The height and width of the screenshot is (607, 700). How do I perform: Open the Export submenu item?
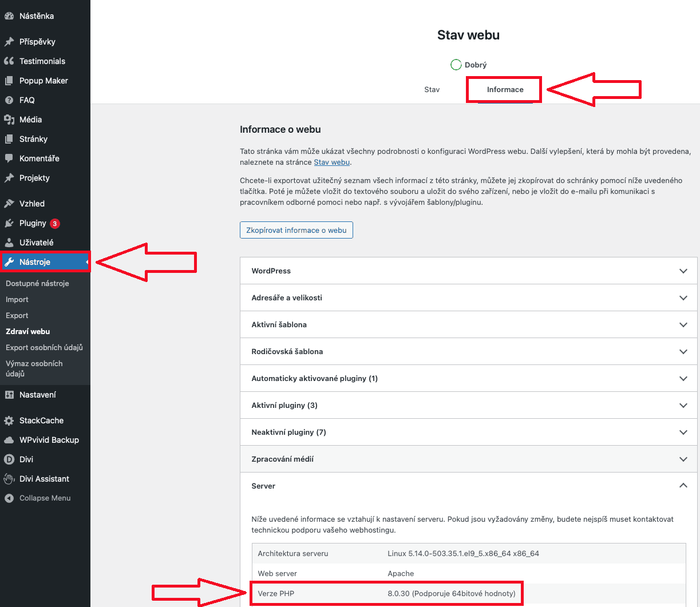(17, 315)
